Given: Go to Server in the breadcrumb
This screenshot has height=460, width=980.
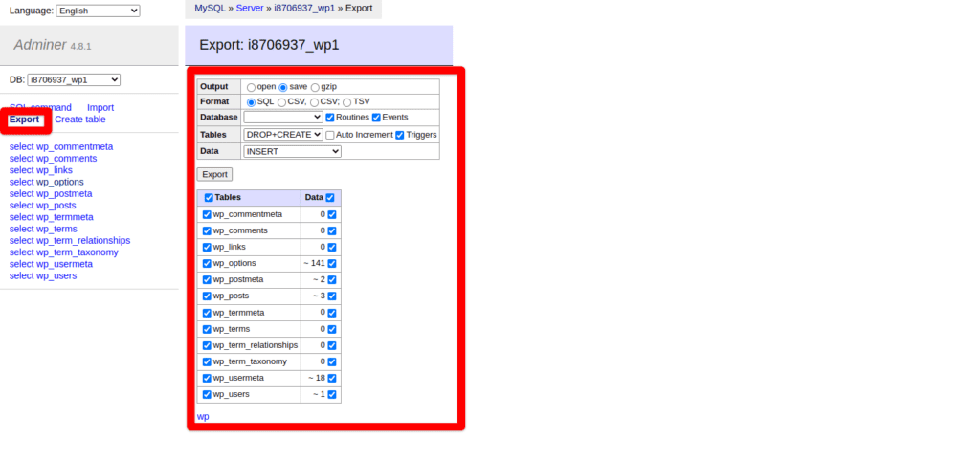Looking at the screenshot, I should pos(250,8).
